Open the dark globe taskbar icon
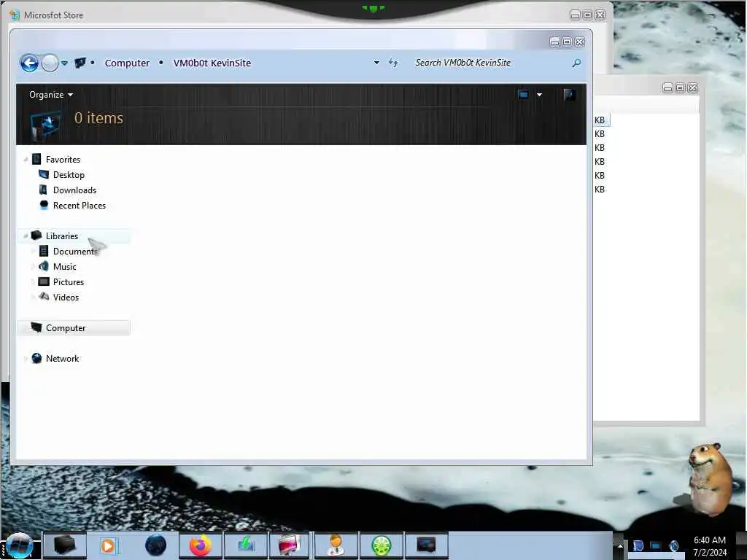The image size is (747, 560). (155, 545)
